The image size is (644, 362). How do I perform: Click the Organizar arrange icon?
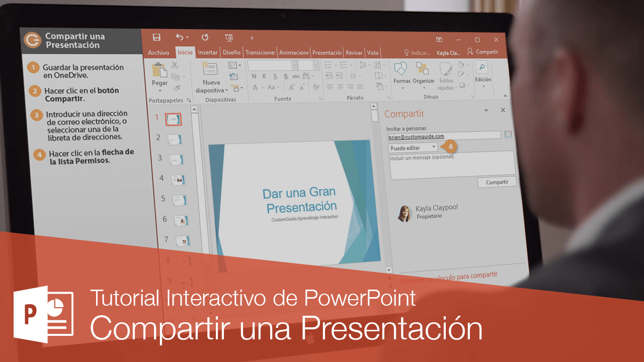point(422,68)
